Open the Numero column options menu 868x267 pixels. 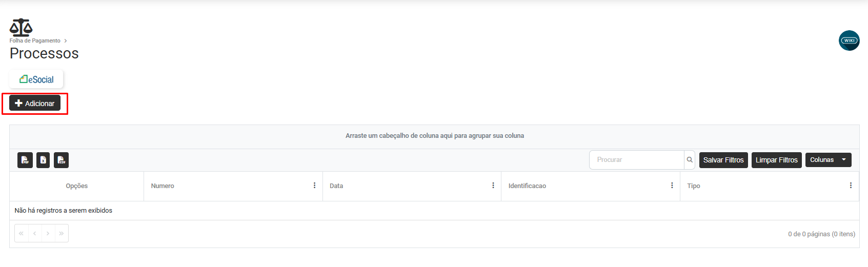pos(314,186)
